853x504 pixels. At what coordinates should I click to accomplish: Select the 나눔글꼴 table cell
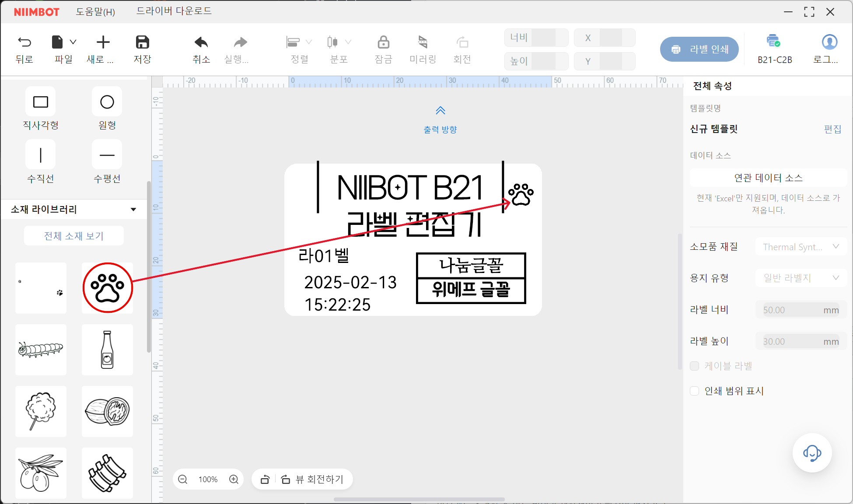tap(471, 266)
